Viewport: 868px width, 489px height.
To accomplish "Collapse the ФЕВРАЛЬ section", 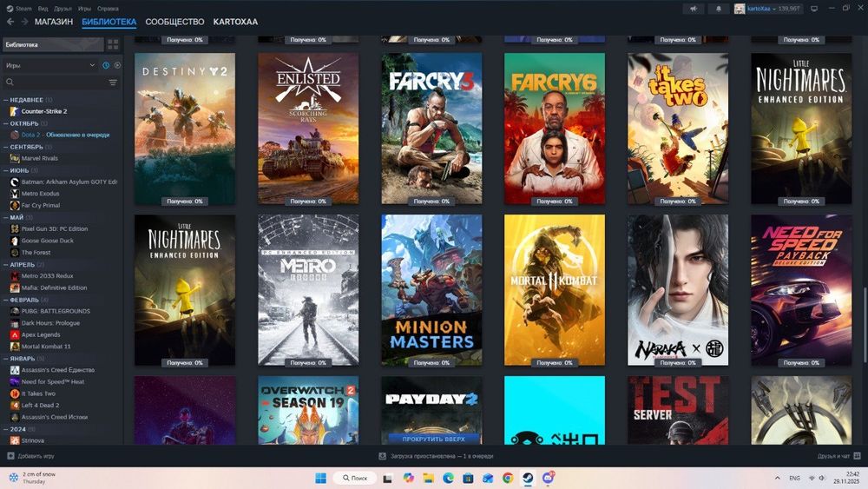I will (x=5, y=300).
